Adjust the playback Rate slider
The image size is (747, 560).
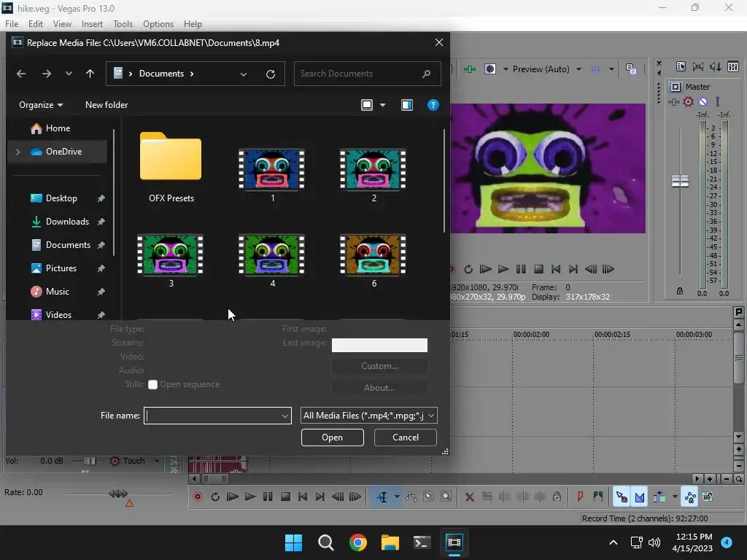118,494
